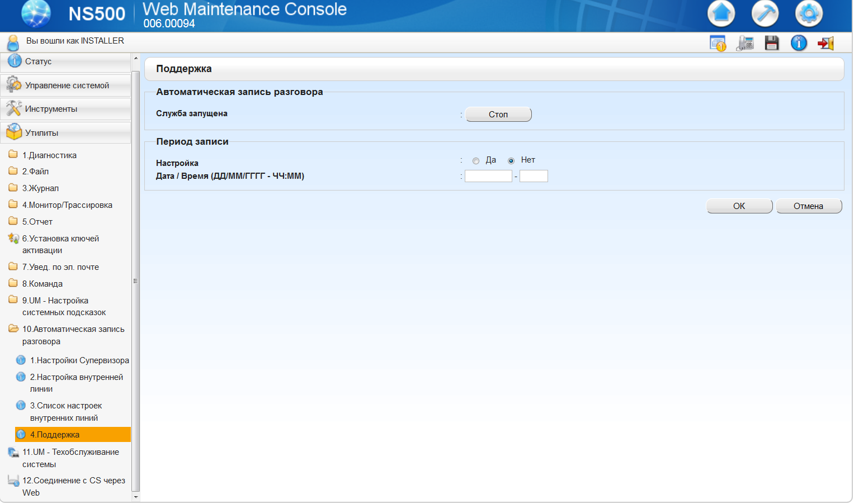This screenshot has width=854, height=504.
Task: Open 12.Соединение с CS через Web item
Action: (74, 487)
